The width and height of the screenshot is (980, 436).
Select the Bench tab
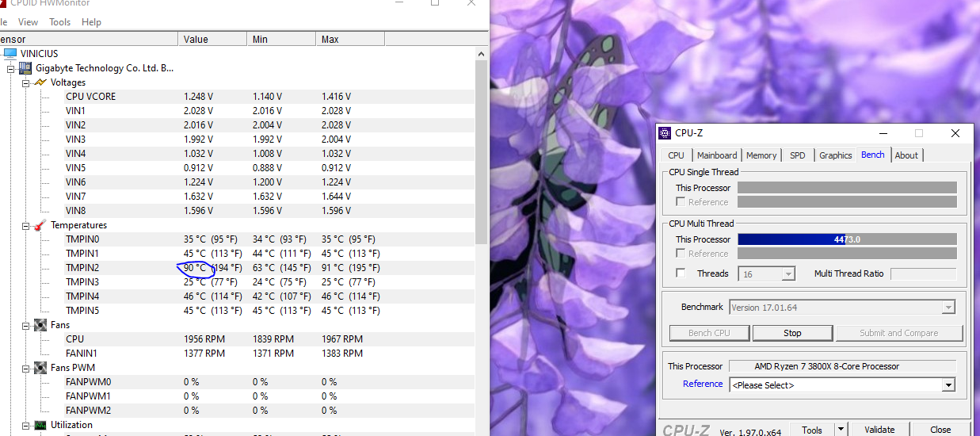tap(873, 155)
